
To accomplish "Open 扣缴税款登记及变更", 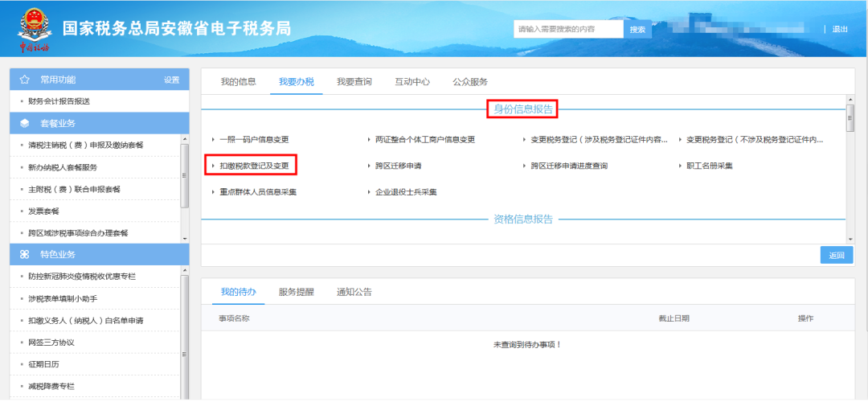I will 254,166.
